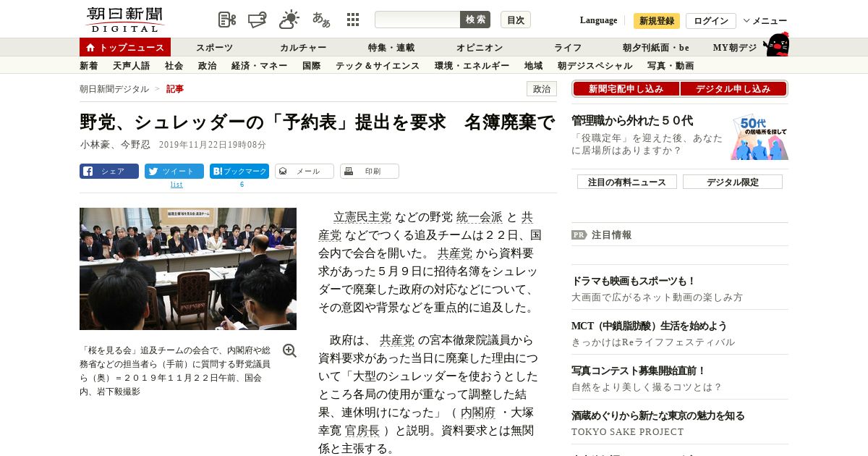Click the 新規登録 register button
Image resolution: width=868 pixels, height=456 pixels.
pyautogui.click(x=657, y=21)
